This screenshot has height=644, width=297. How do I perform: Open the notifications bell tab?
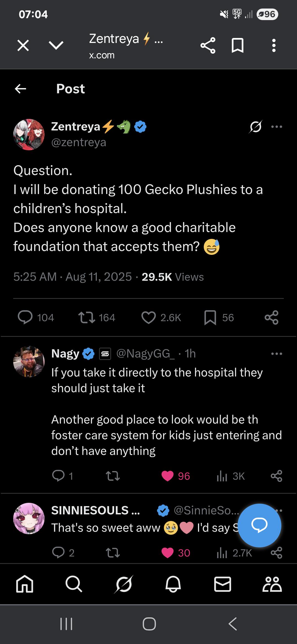click(173, 584)
